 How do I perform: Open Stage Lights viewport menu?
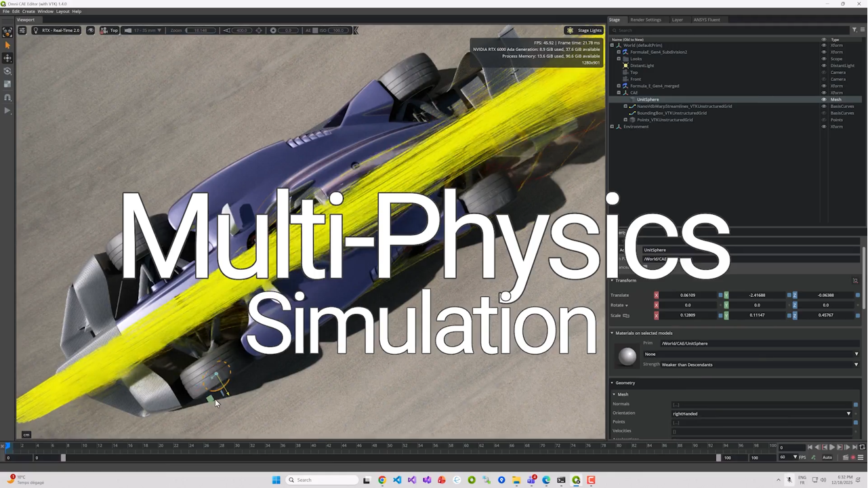pyautogui.click(x=585, y=30)
